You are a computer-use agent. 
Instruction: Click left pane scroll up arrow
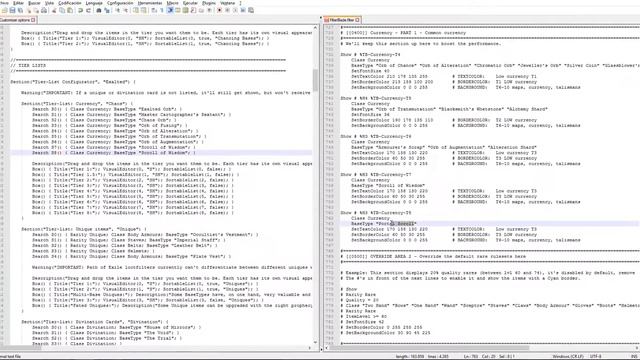[315, 28]
